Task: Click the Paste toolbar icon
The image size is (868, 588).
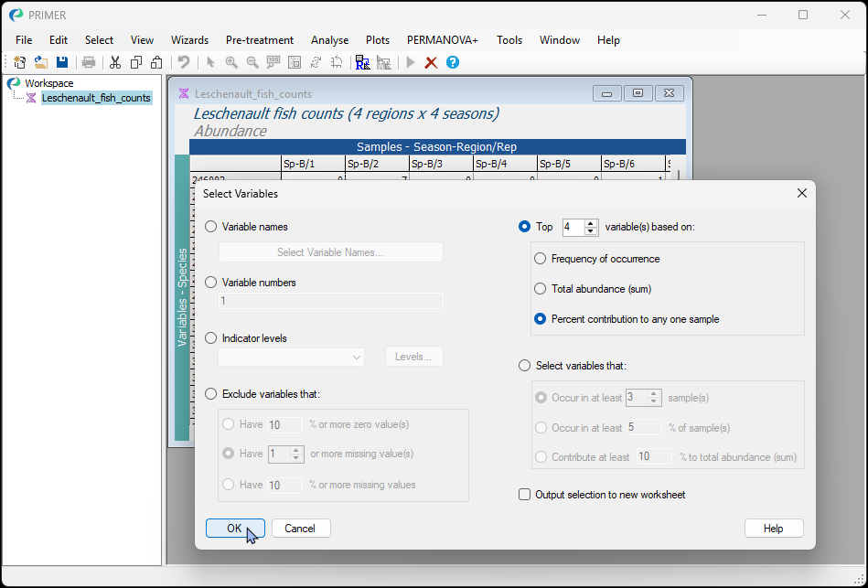Action: click(157, 62)
